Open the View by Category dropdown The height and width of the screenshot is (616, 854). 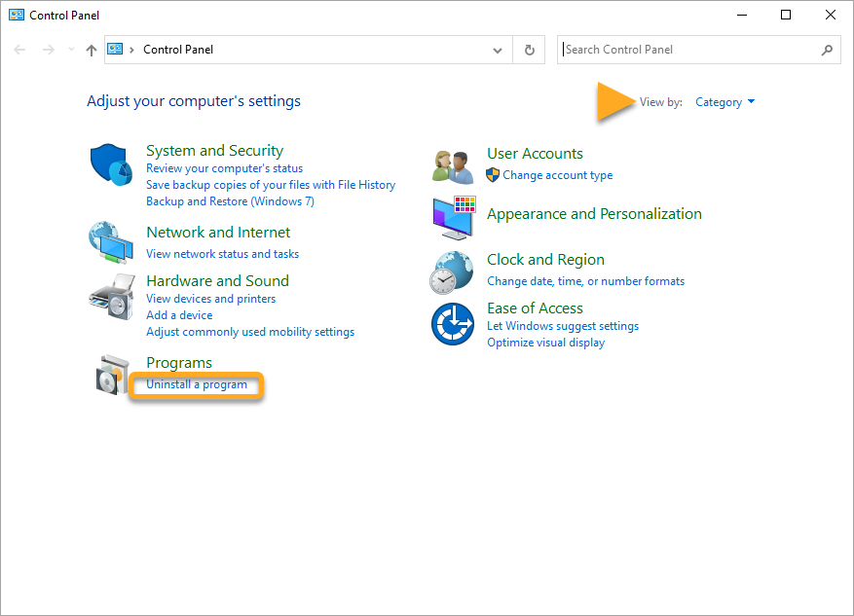pyautogui.click(x=724, y=102)
